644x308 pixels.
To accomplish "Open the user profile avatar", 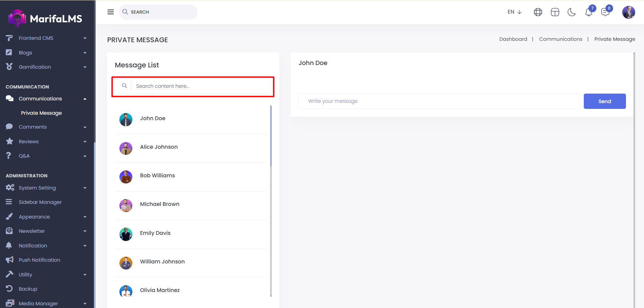I will (628, 12).
